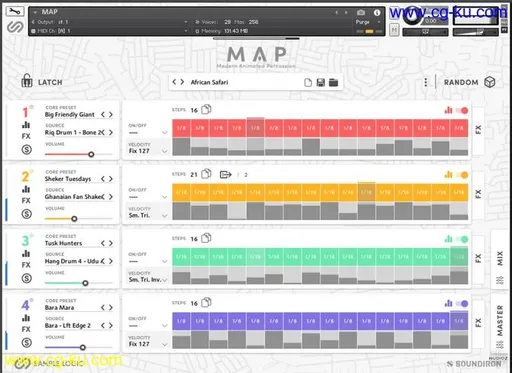This screenshot has width=512, height=373.
Task: Open track 4 mixer bars icon
Action: [26, 318]
